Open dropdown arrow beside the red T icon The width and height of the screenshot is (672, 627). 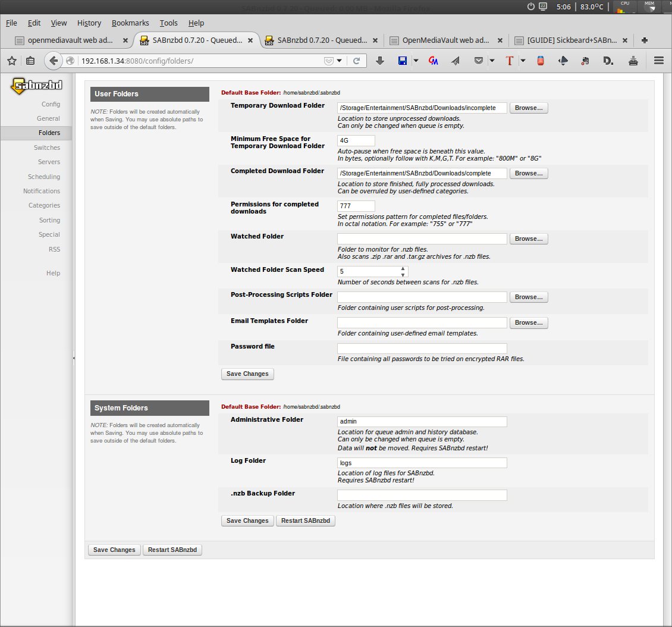point(523,61)
